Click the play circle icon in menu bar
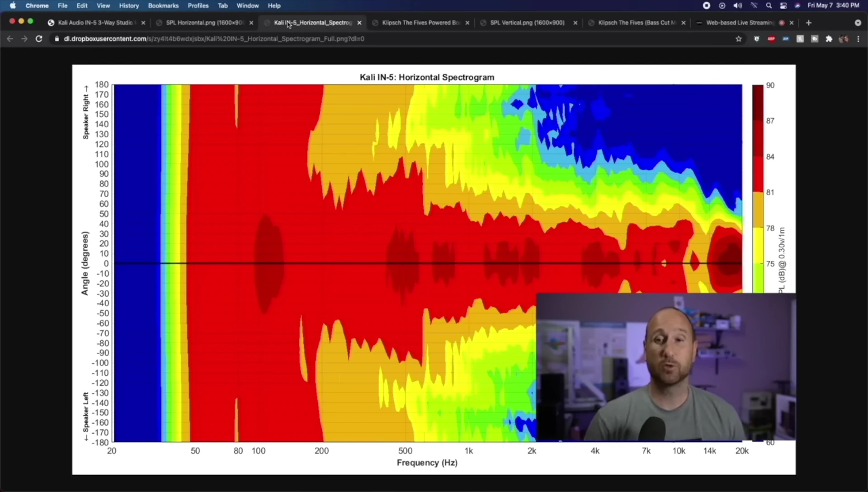This screenshot has width=868, height=492. (x=722, y=5)
